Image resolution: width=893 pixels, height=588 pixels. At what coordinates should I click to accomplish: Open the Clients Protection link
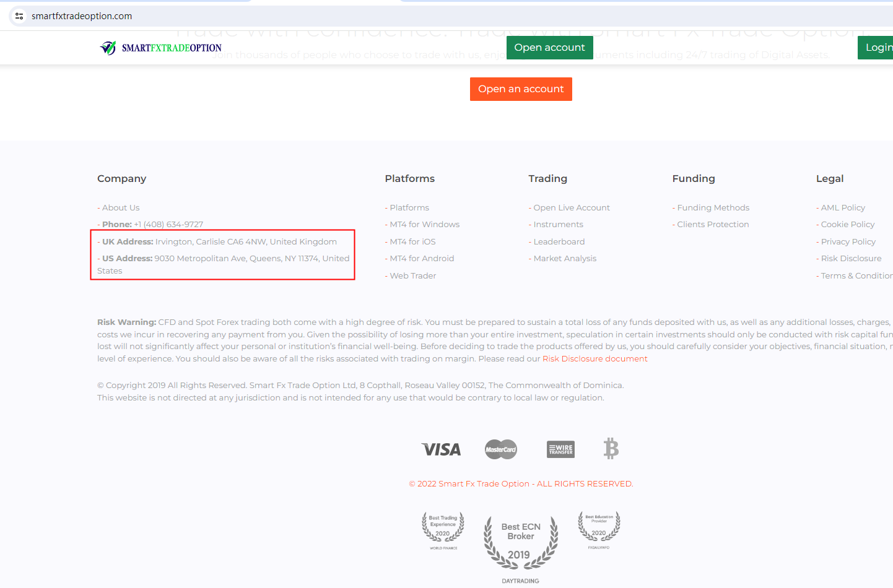[x=713, y=225]
